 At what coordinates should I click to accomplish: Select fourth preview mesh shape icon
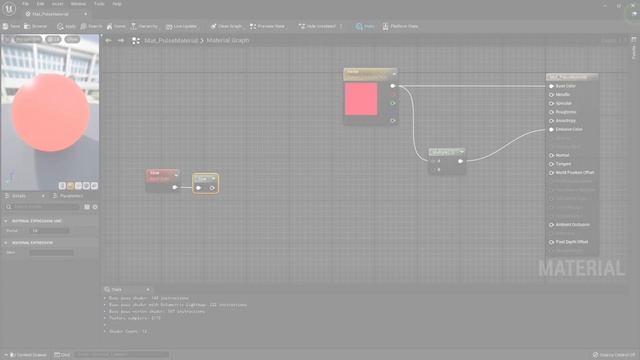point(86,186)
